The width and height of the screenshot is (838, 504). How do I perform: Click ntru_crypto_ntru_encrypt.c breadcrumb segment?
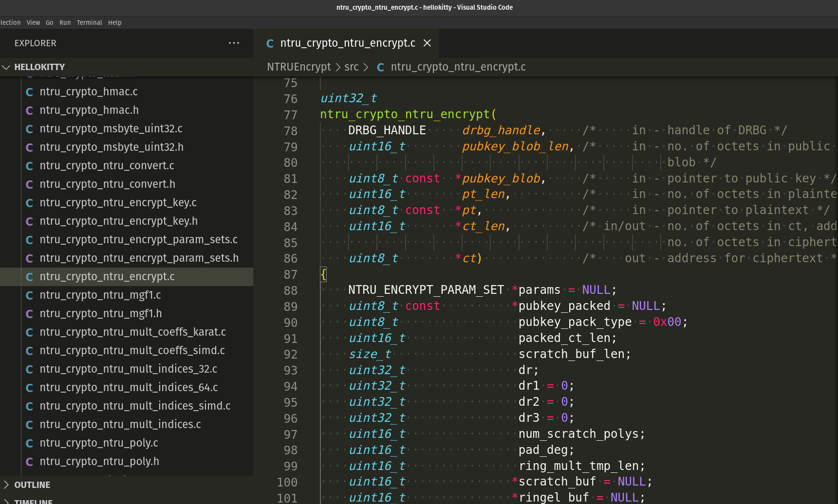[458, 67]
